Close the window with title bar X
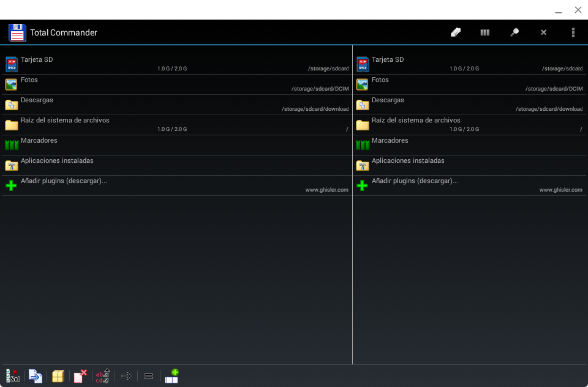588x387 pixels. [x=578, y=10]
